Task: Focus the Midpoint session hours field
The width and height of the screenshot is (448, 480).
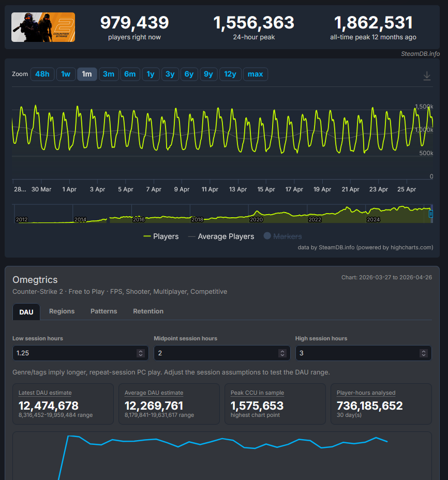Action: pos(222,353)
